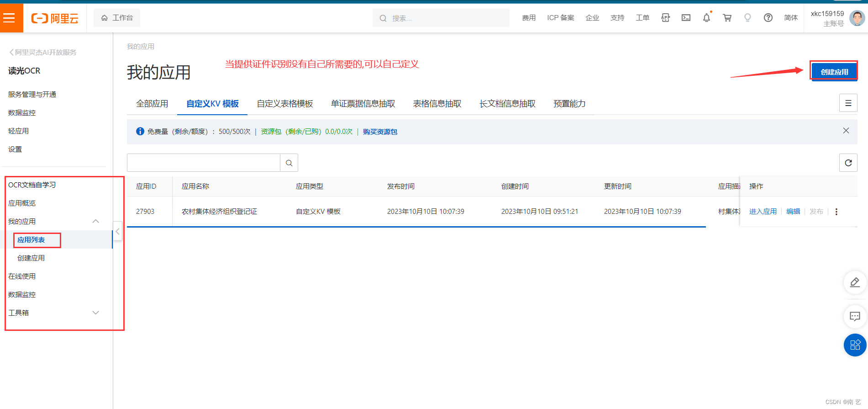Open the help question mark icon

click(x=768, y=18)
